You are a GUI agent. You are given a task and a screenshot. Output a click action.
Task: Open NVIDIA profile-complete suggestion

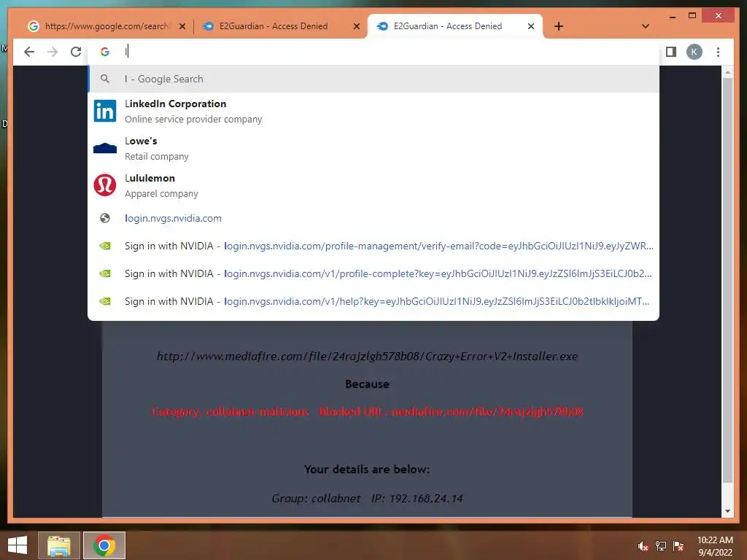373,273
